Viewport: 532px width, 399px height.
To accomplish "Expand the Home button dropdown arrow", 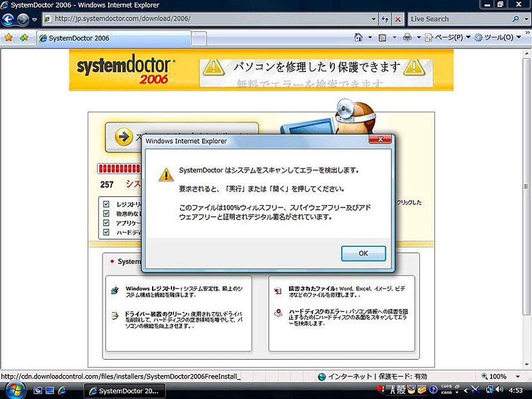I will point(370,37).
